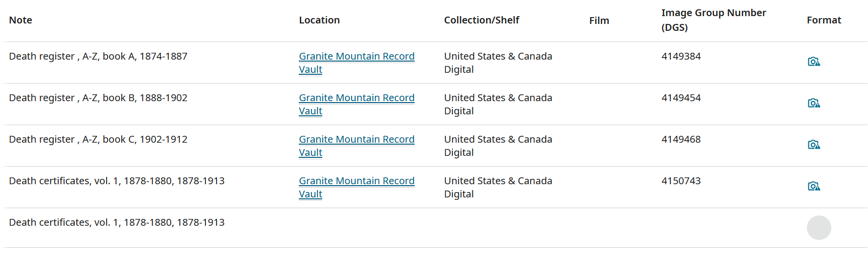Click the Film column header
Viewport: 868px width, 258px height.
599,21
